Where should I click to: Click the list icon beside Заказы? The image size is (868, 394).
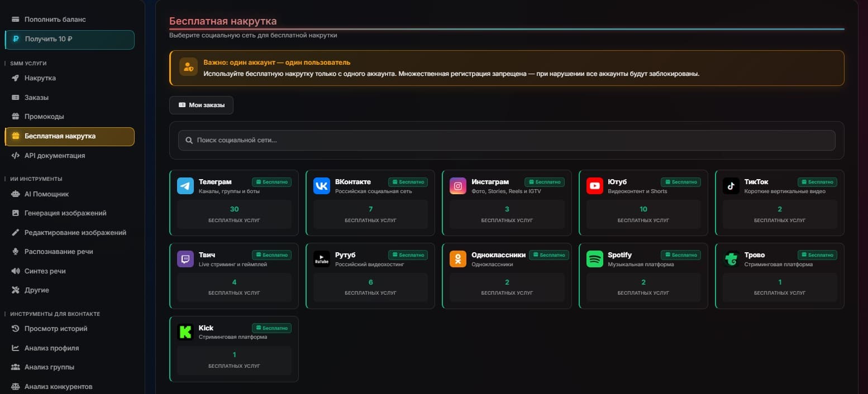16,98
